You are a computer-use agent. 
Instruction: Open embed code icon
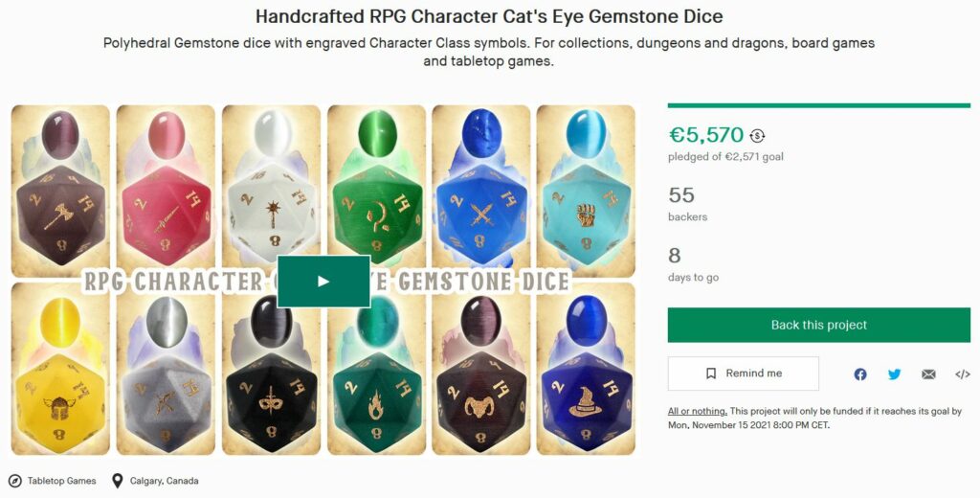click(963, 374)
